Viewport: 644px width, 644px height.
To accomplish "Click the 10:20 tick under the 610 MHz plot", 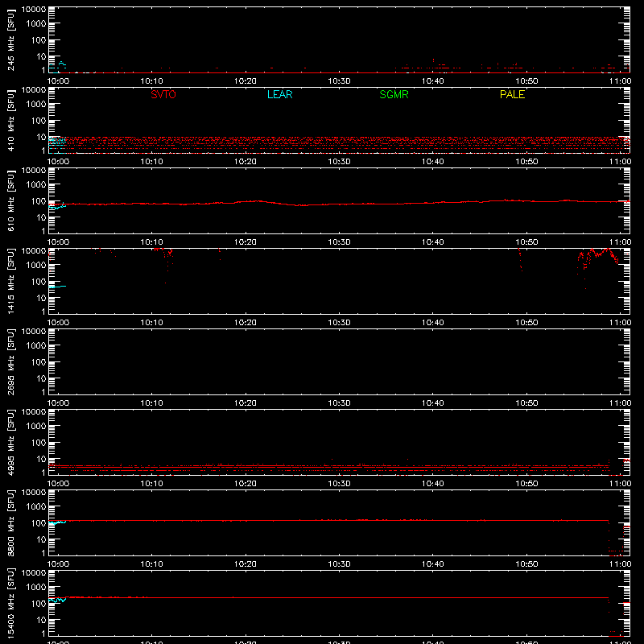I will (246, 242).
